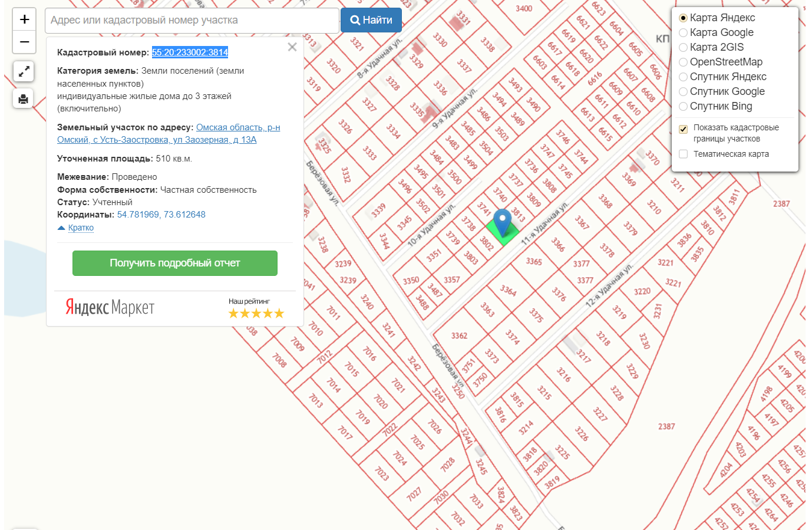
Task: Enable Тематическая карта checkbox
Action: [684, 154]
